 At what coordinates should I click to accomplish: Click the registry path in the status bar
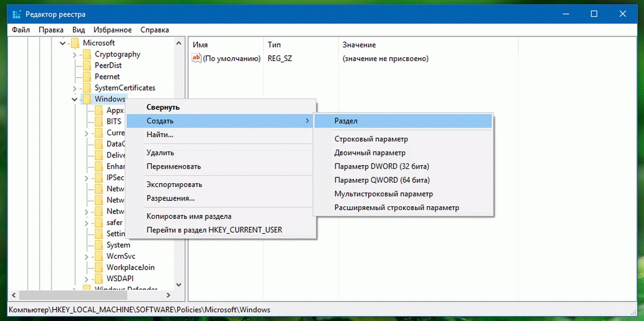point(140,310)
